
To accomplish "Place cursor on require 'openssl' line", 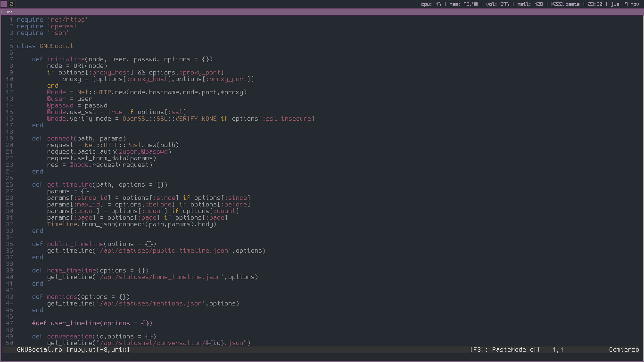I will 49,26.
